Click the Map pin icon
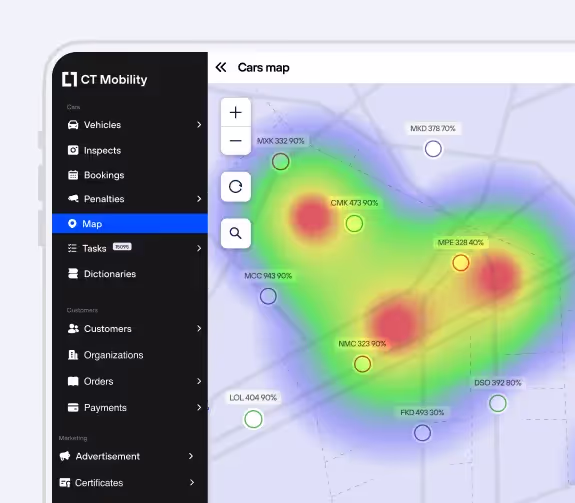Viewport: 575px width, 503px height. (72, 223)
